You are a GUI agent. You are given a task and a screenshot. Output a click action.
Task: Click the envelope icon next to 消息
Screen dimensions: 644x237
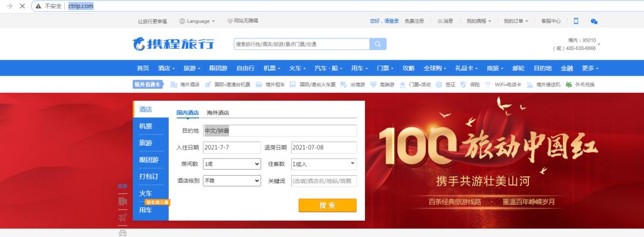pyautogui.click(x=440, y=21)
